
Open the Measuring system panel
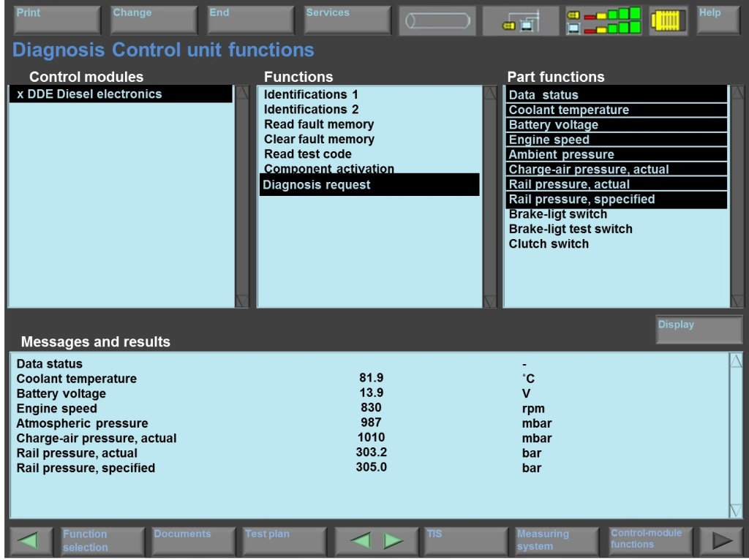(556, 540)
